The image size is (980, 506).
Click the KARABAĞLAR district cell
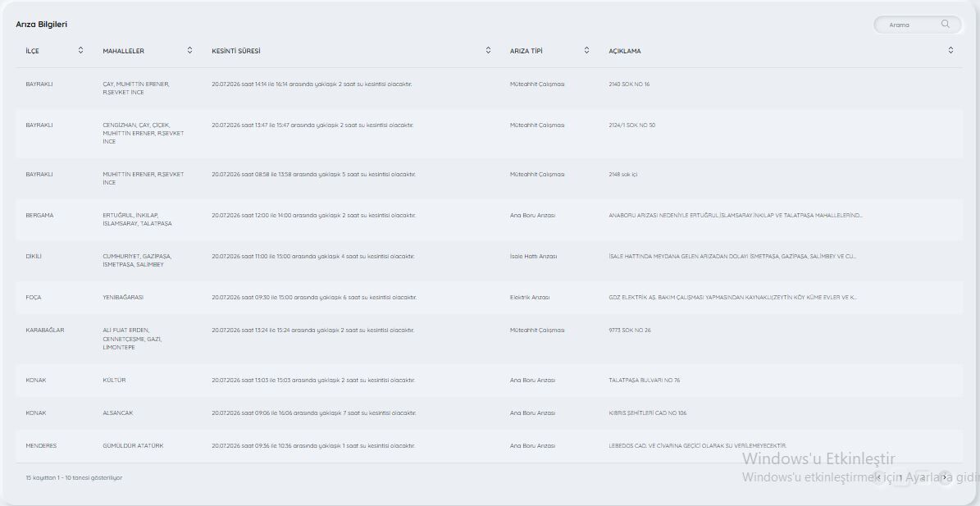[x=45, y=330]
